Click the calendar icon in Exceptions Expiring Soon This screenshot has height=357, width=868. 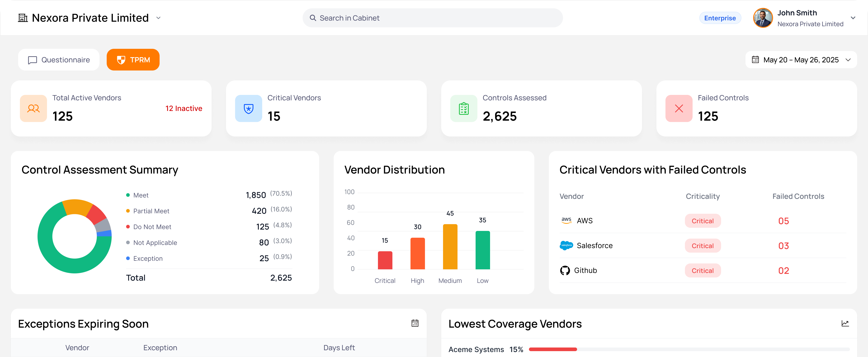click(415, 323)
